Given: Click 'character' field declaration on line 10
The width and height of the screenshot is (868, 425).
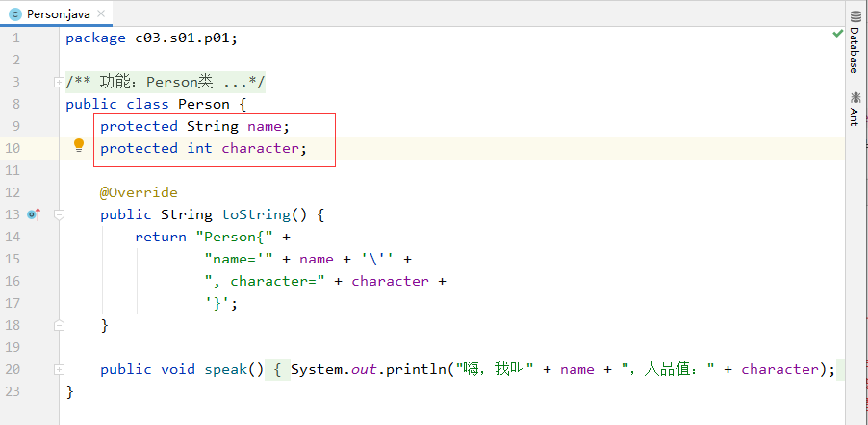Looking at the screenshot, I should 260,148.
